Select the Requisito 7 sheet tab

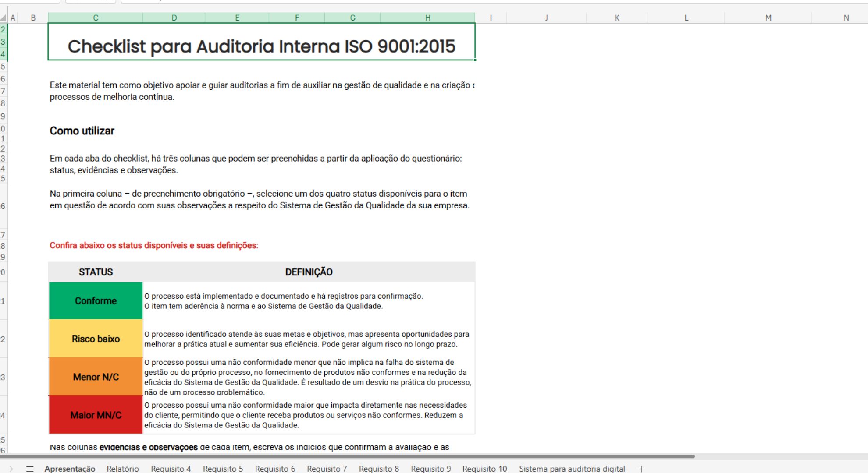327,469
